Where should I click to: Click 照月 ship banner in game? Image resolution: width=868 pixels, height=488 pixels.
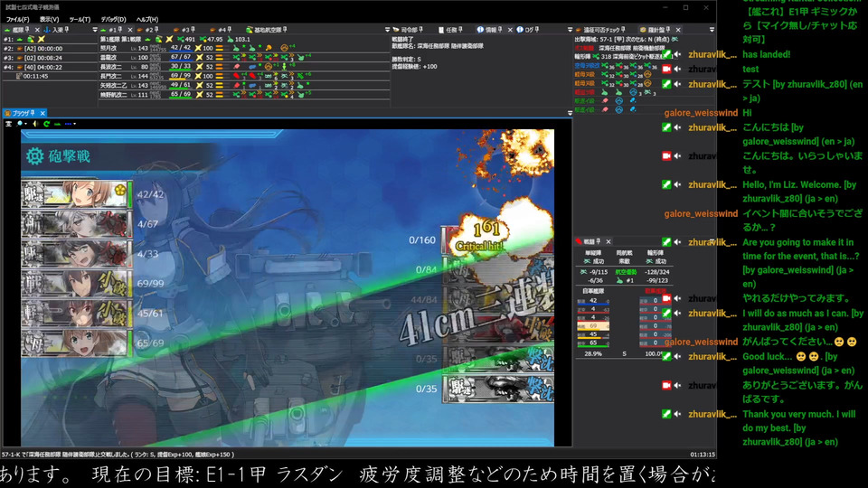click(76, 194)
